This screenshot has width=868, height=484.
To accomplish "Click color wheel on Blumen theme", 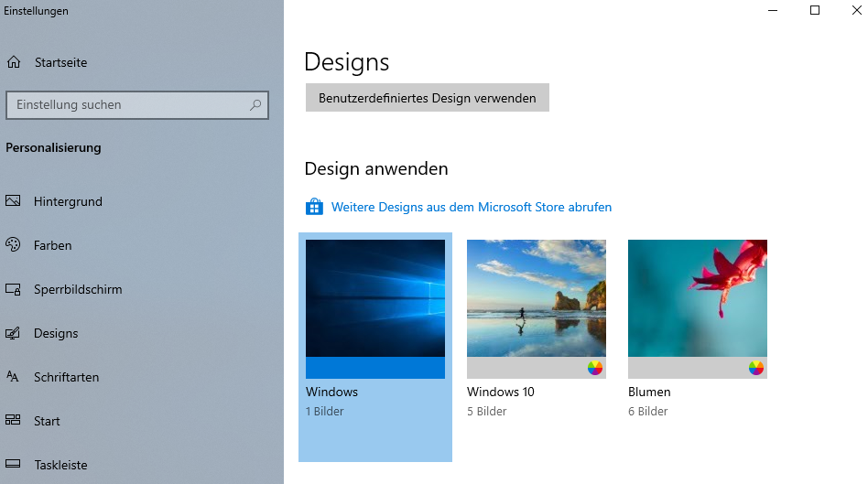I will tap(756, 368).
